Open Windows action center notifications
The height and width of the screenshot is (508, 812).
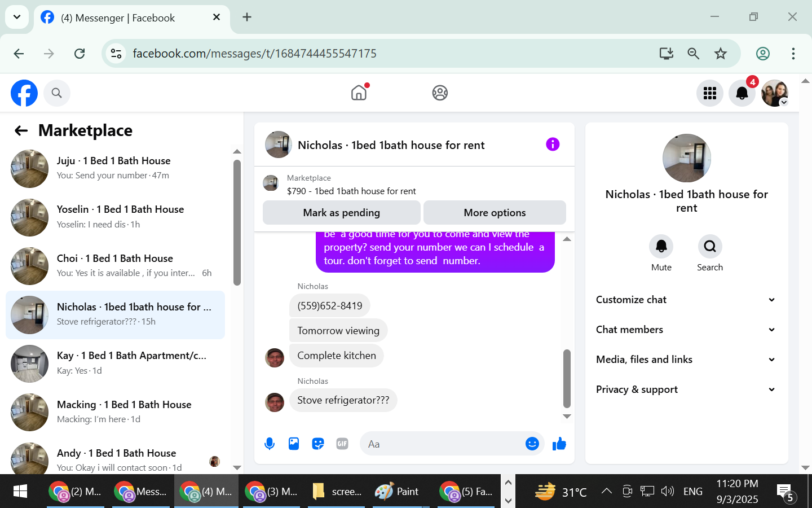785,492
